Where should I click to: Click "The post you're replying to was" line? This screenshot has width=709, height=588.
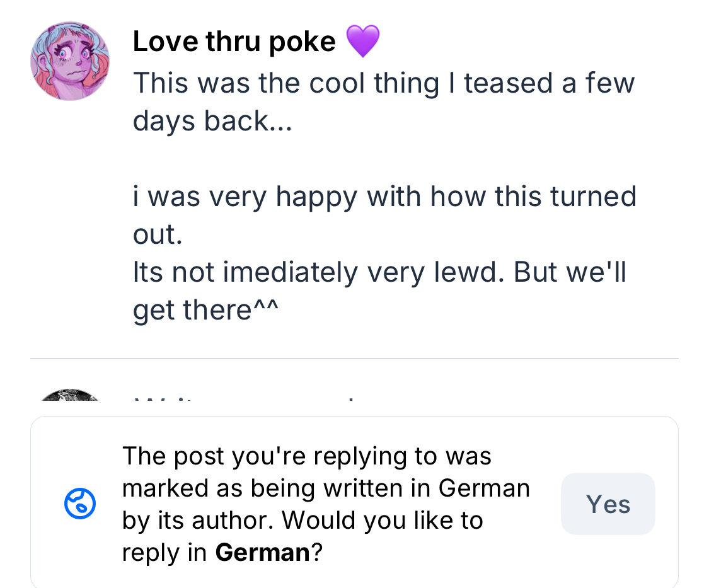click(x=306, y=455)
